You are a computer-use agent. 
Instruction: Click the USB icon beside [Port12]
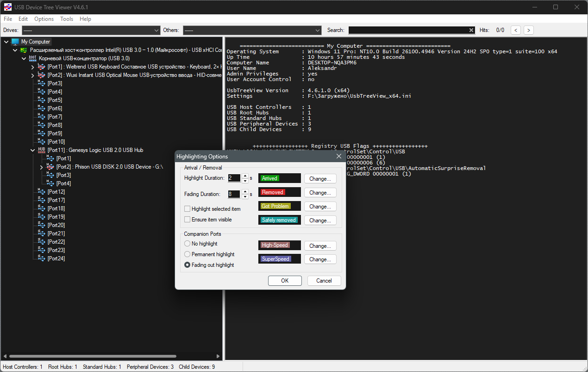[x=41, y=192]
